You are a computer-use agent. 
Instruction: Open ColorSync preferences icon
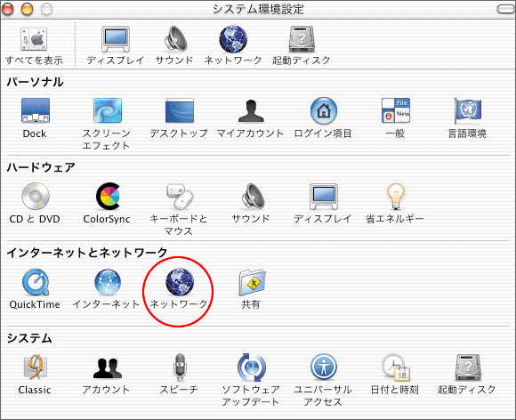click(108, 196)
